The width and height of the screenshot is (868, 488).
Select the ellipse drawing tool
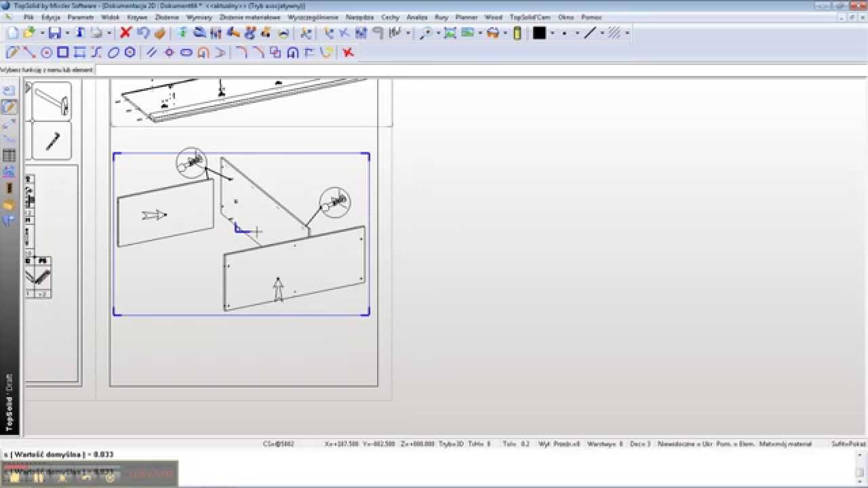pos(113,52)
